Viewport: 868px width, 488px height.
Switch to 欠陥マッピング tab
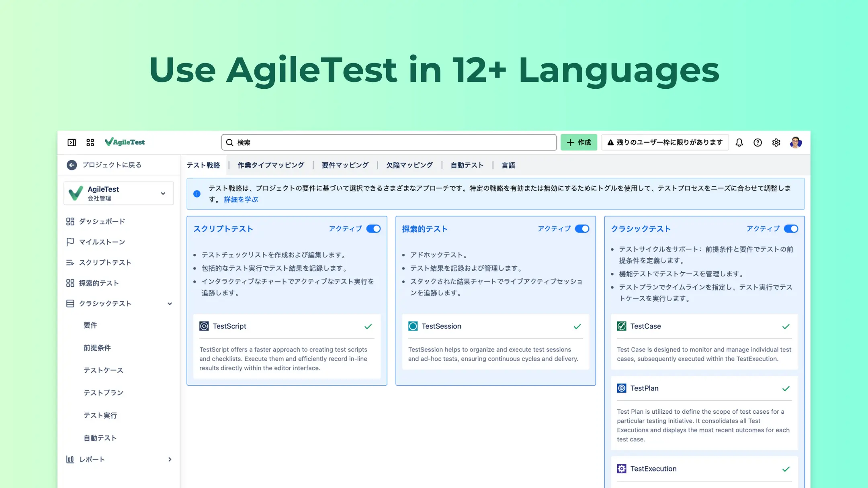point(409,165)
